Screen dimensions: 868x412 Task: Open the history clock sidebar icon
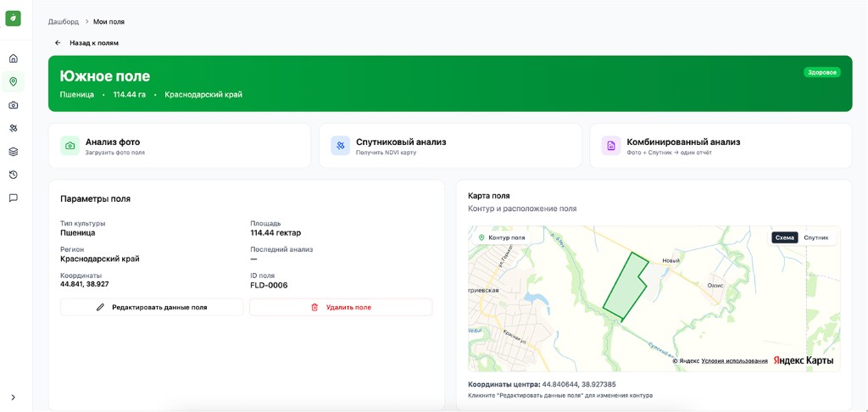coord(13,175)
